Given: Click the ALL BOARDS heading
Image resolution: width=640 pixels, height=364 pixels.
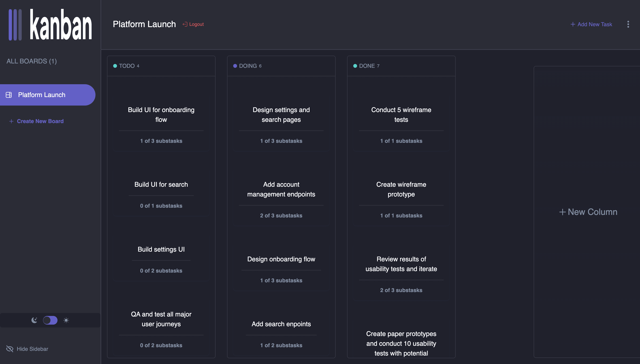Looking at the screenshot, I should [x=31, y=61].
